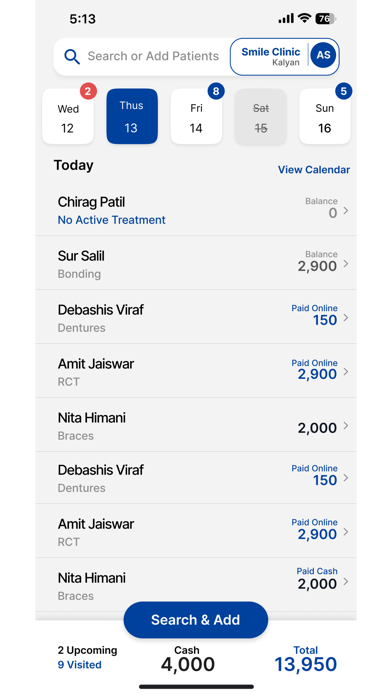392x696 pixels.
Task: Select the Thus 13 date tab
Action: [x=132, y=117]
